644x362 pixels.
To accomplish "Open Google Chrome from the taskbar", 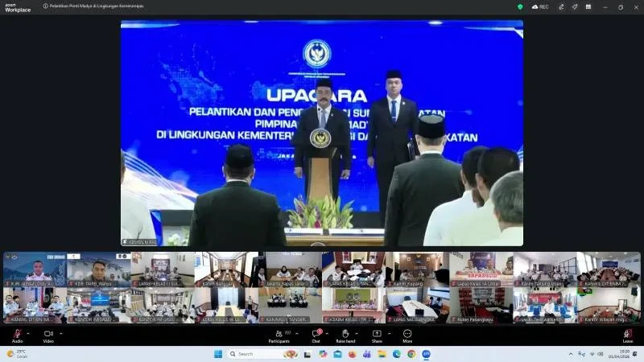I will (x=411, y=354).
